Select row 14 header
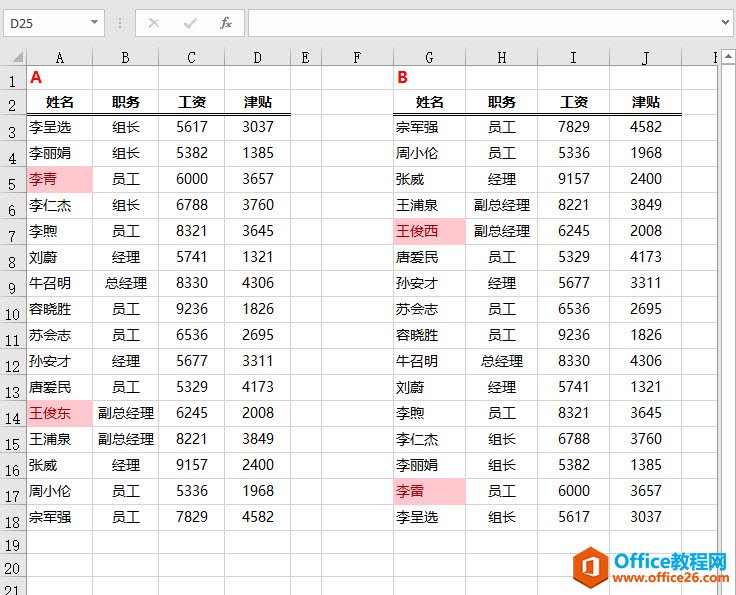Viewport: 736px width, 595px height. click(13, 416)
